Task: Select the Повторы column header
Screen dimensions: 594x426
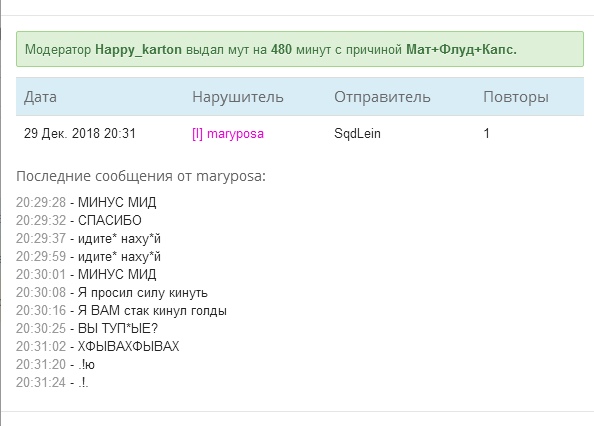Action: coord(516,97)
